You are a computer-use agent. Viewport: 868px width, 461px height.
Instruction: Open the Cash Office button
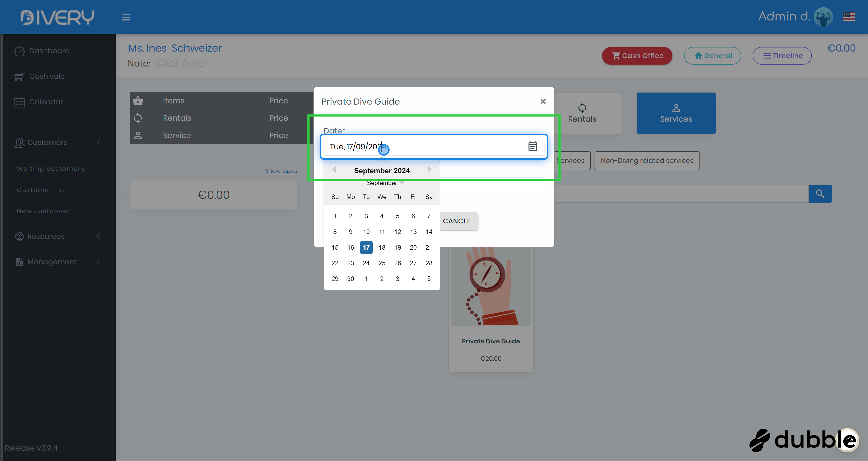[x=637, y=56]
